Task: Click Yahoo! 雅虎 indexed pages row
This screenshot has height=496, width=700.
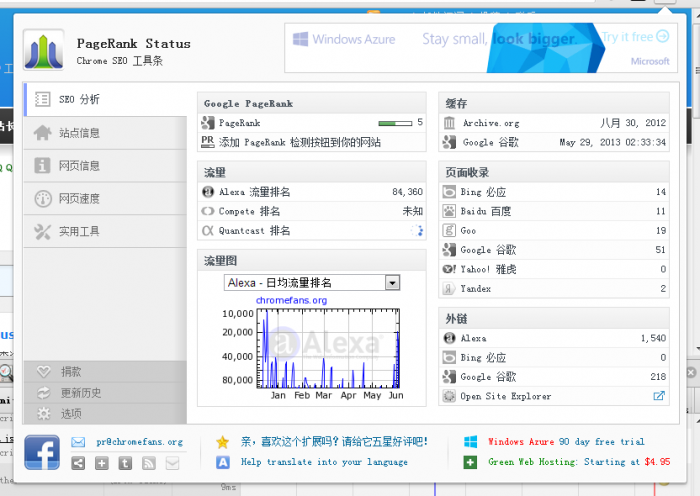Action: coord(554,269)
